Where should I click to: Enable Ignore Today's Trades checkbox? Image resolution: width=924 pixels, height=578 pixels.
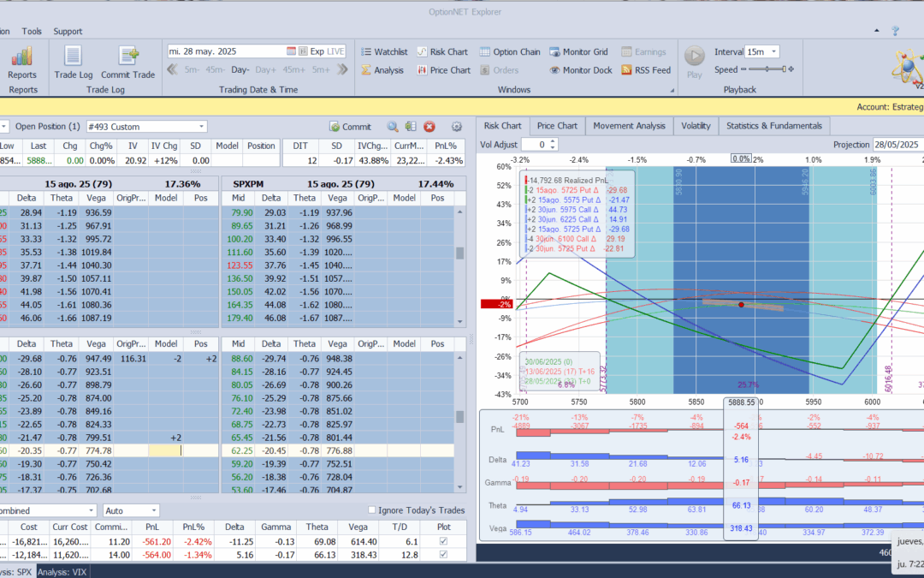[371, 511]
